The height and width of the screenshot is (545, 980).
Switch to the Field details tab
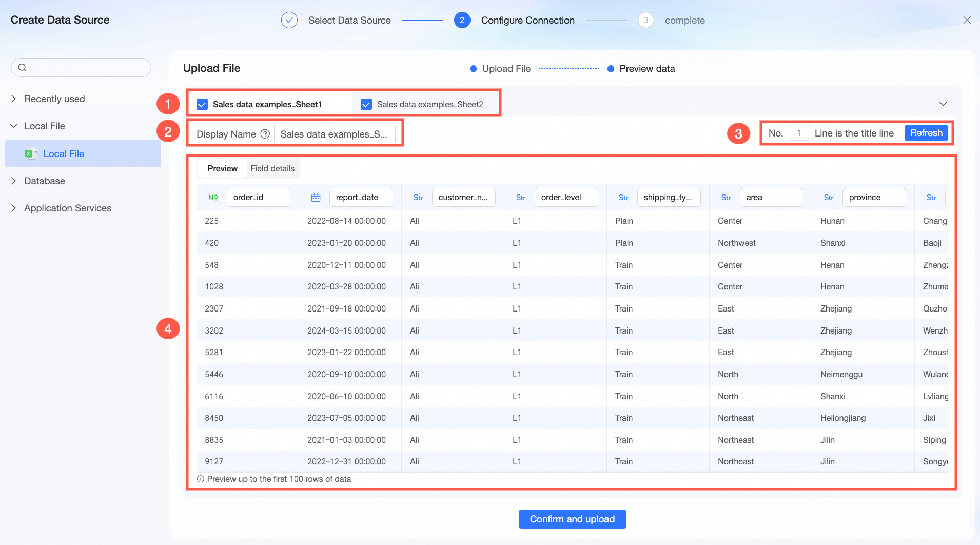click(x=272, y=168)
